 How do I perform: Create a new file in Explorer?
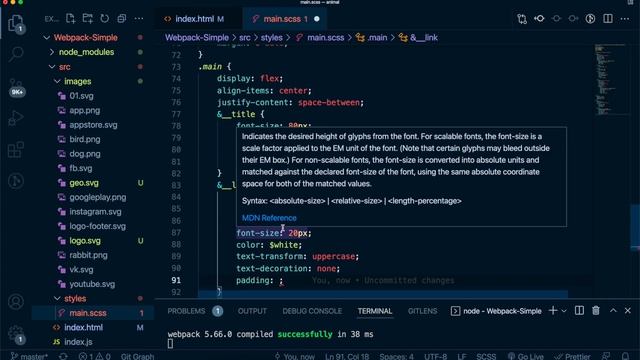pos(71,19)
